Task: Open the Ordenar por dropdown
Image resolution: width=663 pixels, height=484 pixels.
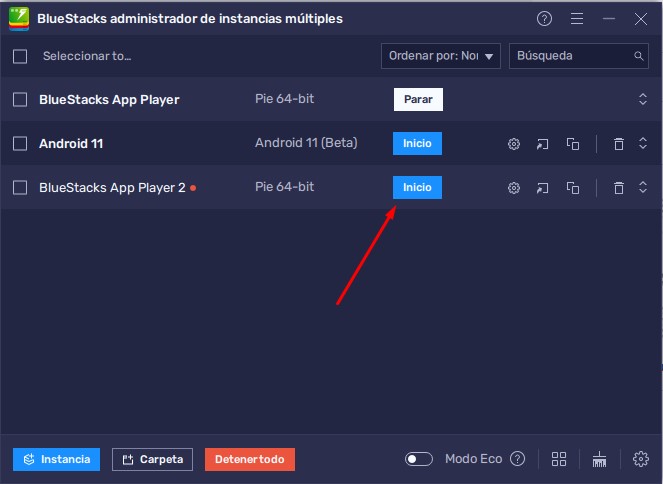Action: 441,56
